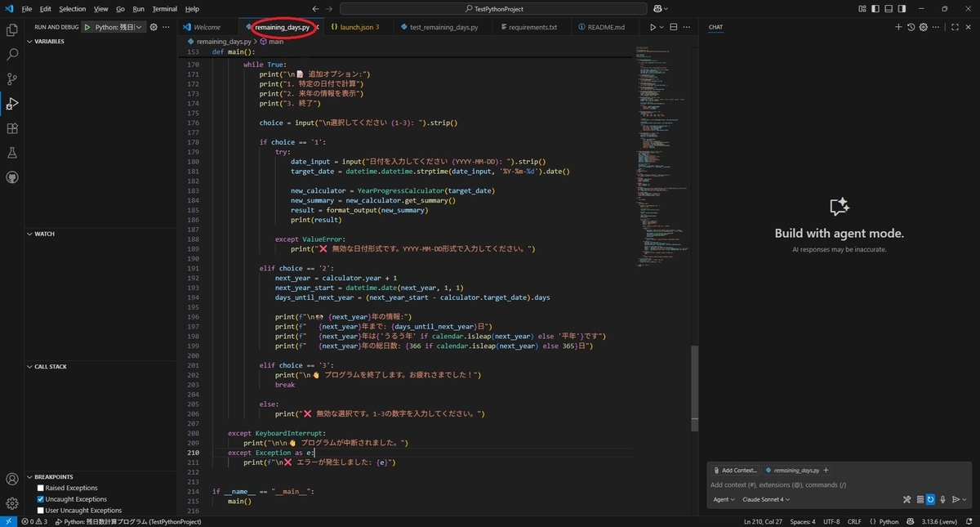Screen dimensions: 980x527
Task: Uncheck the Uncaught Exceptions checkbox
Action: point(41,499)
